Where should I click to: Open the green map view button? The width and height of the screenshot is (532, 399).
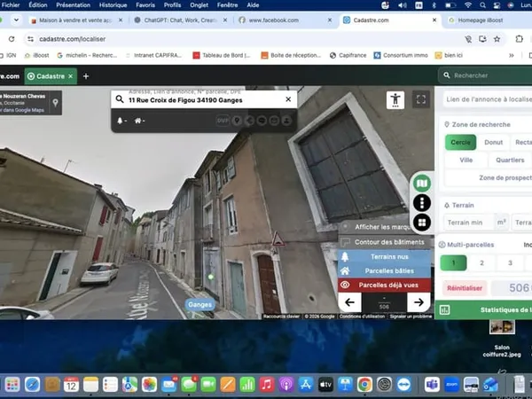[422, 184]
